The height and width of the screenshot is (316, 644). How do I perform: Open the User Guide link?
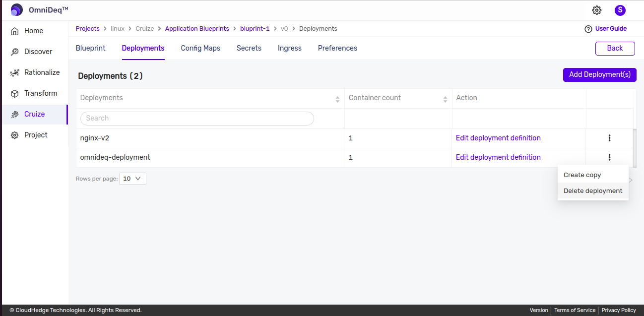point(610,29)
